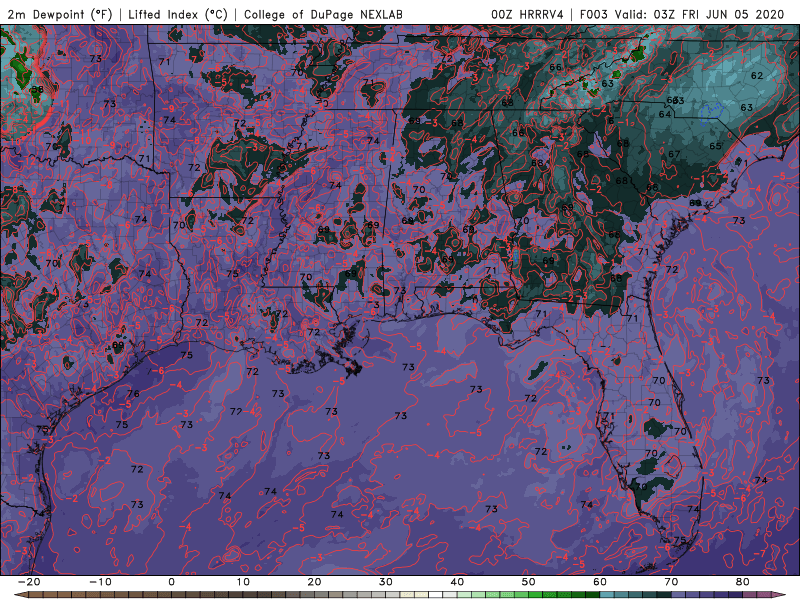Click the 20 tick label on color scale
The height and width of the screenshot is (600, 800).
(x=314, y=582)
